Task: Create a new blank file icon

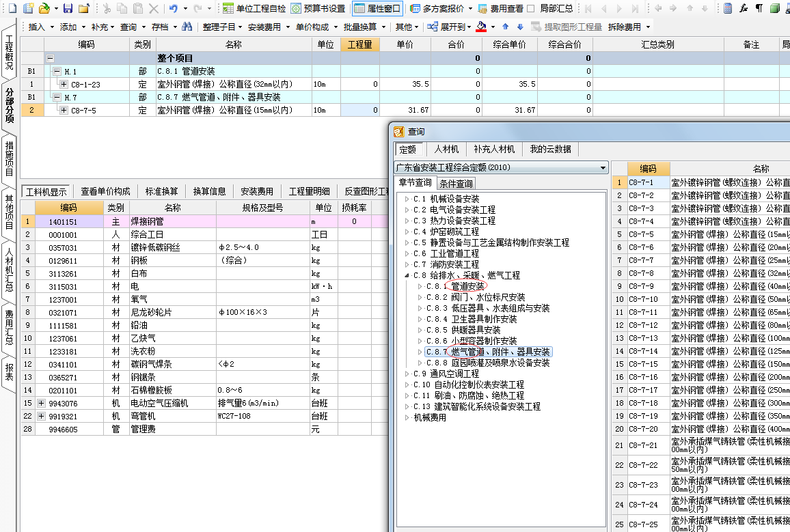Action: pos(12,8)
